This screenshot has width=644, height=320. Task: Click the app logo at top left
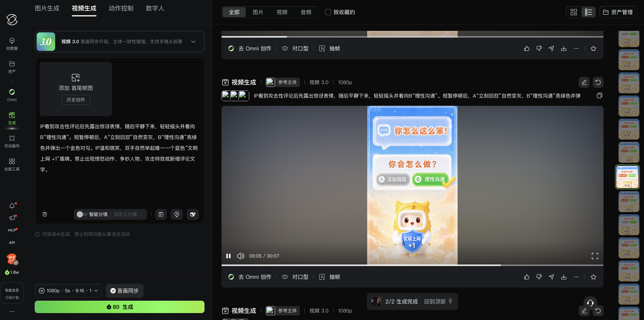point(12,19)
